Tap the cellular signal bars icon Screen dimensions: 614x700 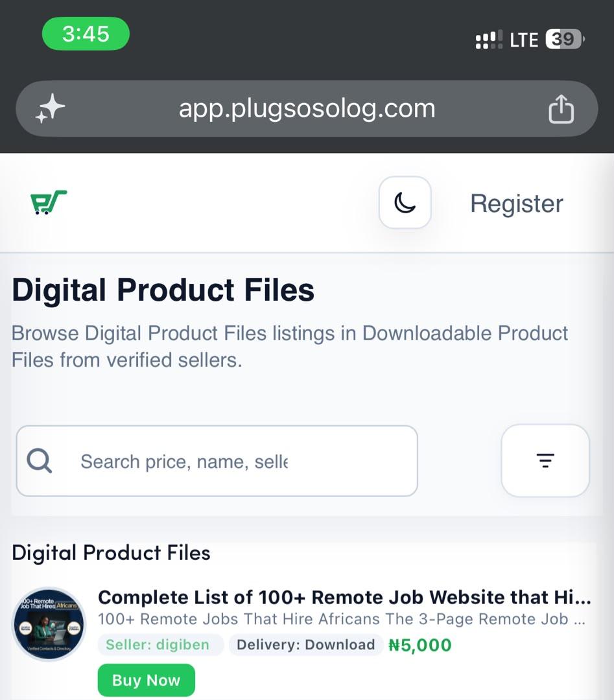[489, 40]
